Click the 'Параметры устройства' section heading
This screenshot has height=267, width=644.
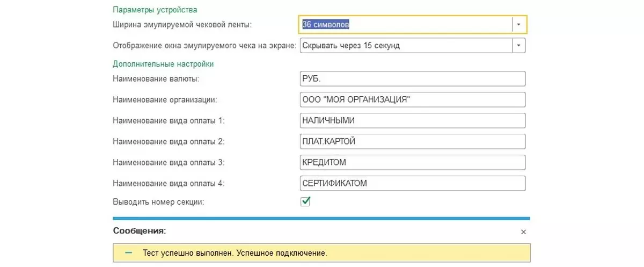coord(155,10)
